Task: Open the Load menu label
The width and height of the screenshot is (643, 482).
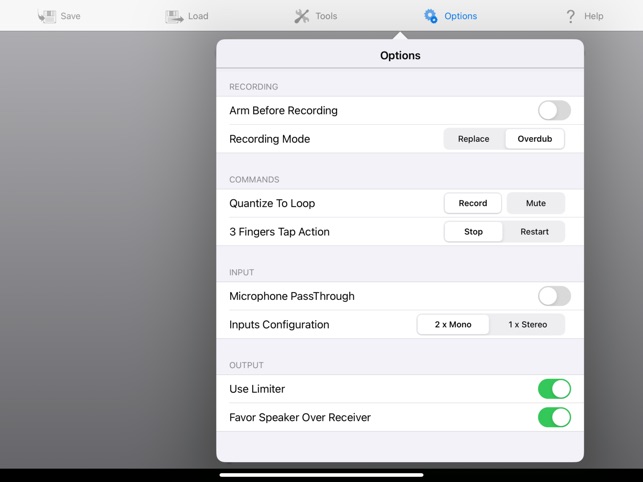Action: 198,16
